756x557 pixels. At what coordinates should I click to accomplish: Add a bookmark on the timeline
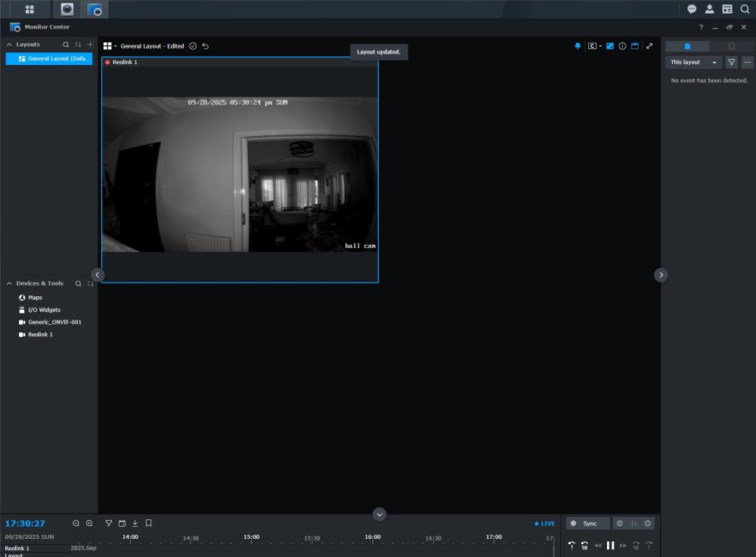point(148,523)
